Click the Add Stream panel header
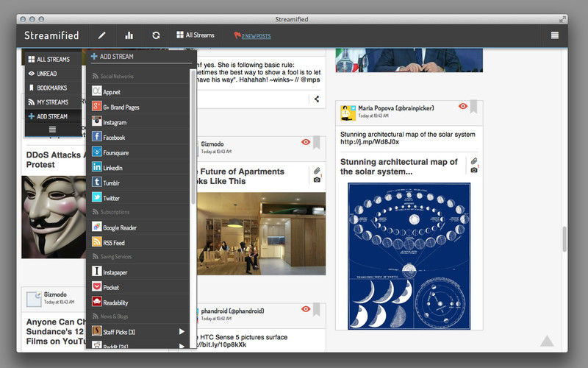588x368 pixels. coord(112,57)
